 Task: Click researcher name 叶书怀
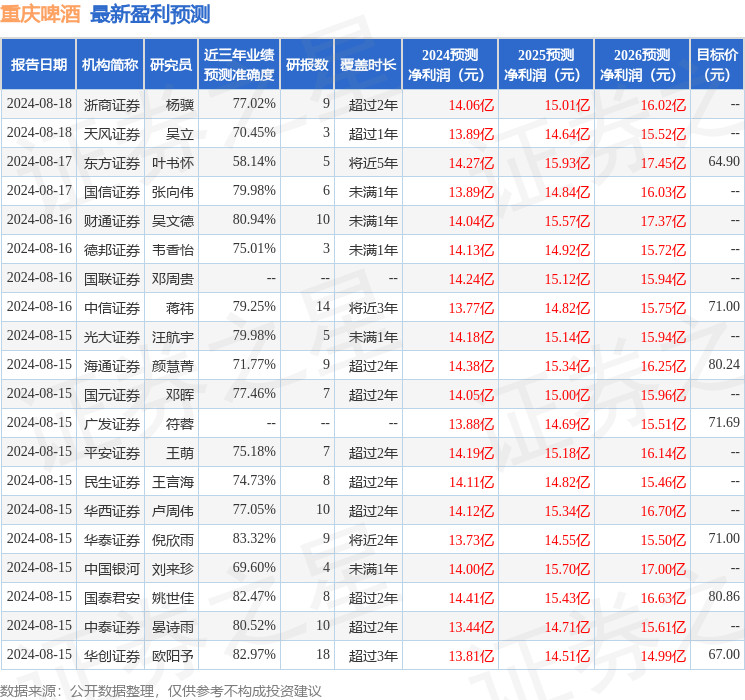point(172,163)
